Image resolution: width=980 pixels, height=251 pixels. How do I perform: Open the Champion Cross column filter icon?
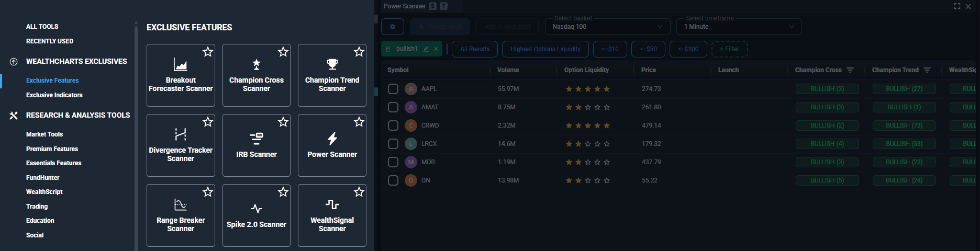[850, 70]
